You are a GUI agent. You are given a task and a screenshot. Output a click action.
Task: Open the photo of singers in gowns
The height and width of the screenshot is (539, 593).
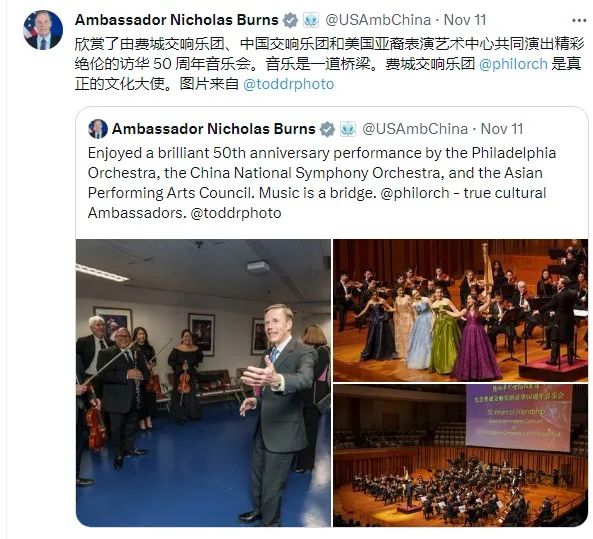(461, 310)
